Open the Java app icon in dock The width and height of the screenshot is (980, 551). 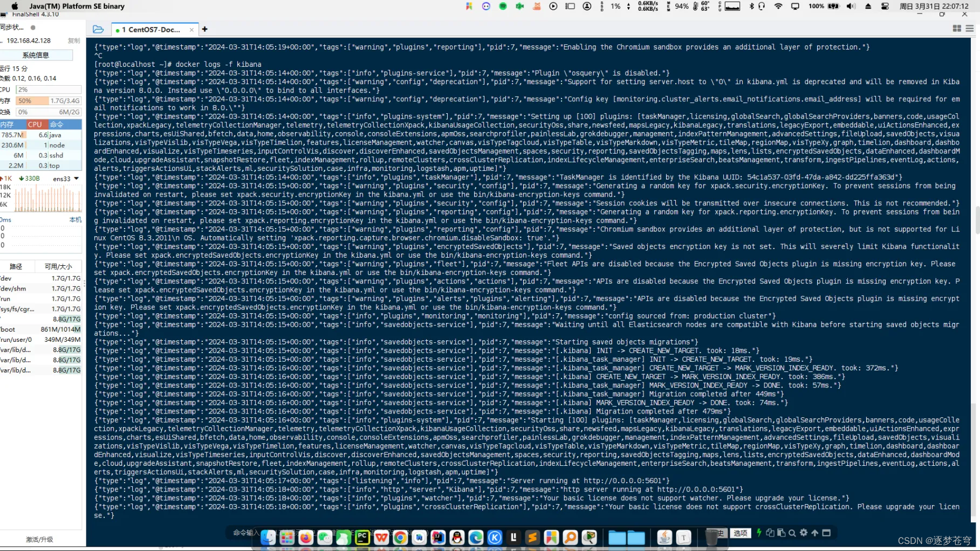click(x=664, y=537)
